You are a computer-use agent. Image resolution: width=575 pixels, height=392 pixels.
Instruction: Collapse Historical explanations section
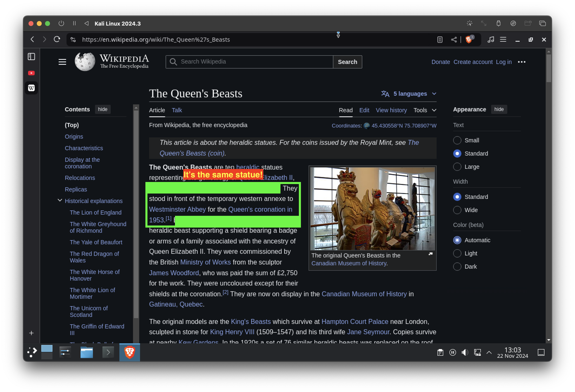[x=60, y=201]
